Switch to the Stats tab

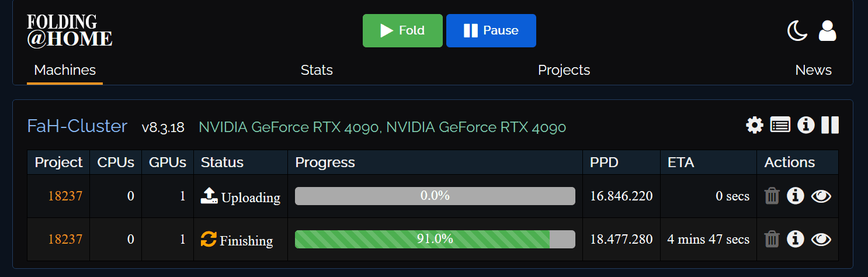coord(317,70)
